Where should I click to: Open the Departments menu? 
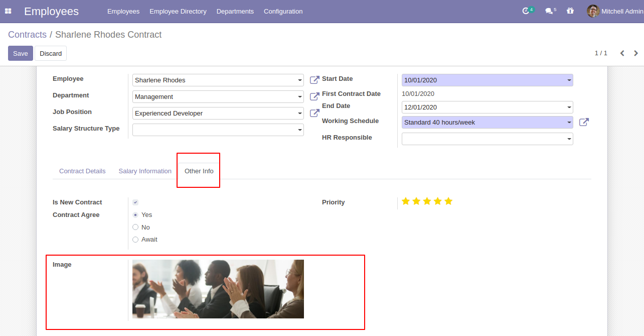(x=235, y=11)
